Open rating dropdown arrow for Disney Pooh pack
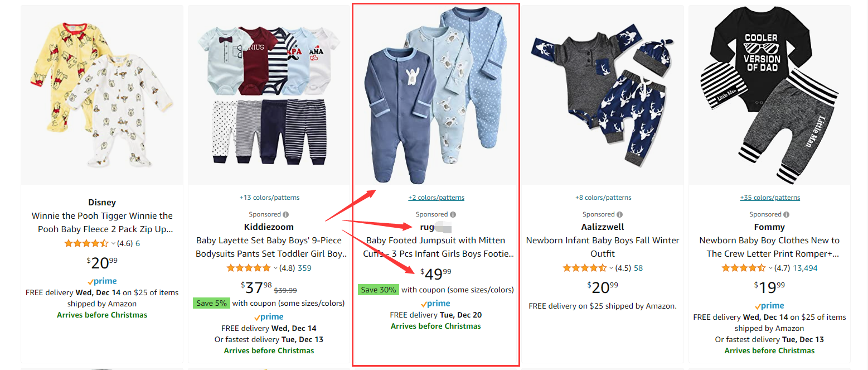This screenshot has height=370, width=868. click(x=113, y=244)
